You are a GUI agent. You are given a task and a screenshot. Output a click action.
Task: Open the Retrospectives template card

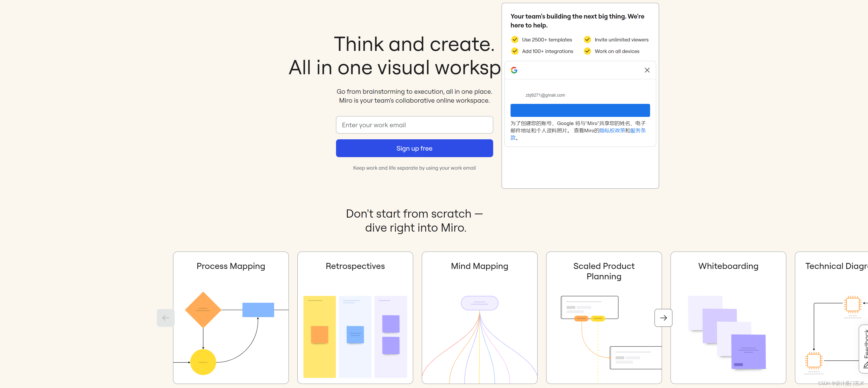tap(355, 317)
